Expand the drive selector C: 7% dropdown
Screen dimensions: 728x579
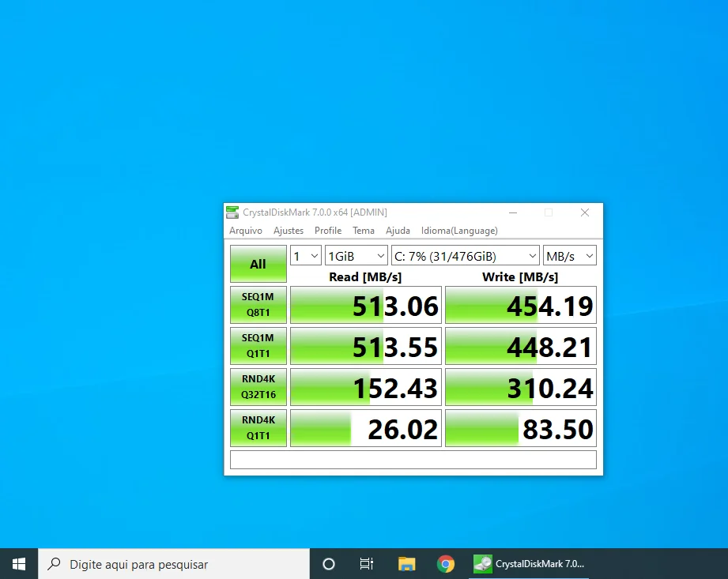click(466, 256)
